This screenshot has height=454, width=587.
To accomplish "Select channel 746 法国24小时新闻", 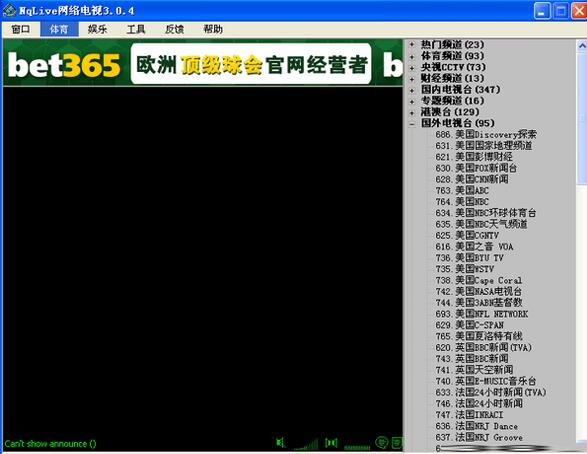I will [479, 404].
